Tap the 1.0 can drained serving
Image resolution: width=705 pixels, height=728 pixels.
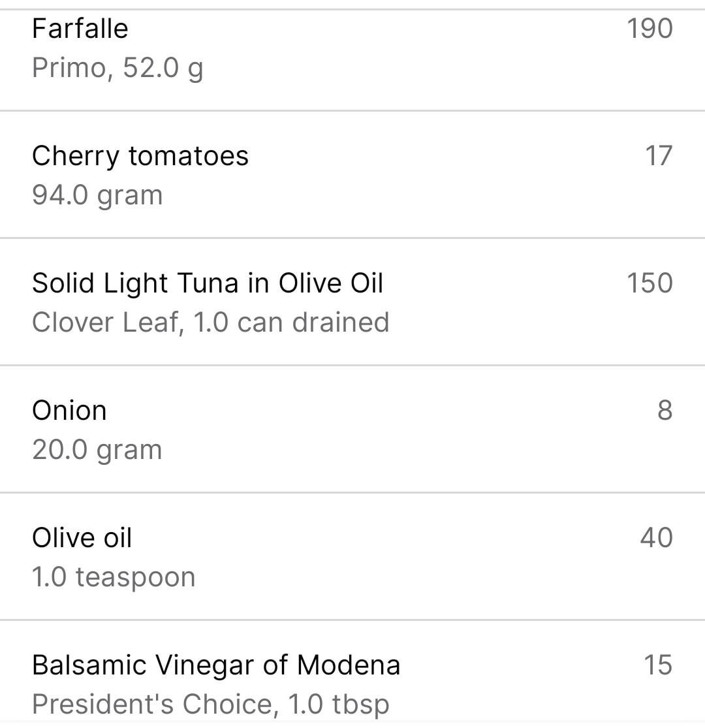(x=292, y=323)
